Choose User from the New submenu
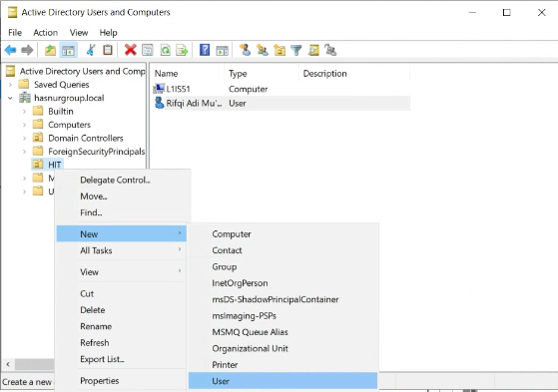The image size is (558, 392). pyautogui.click(x=282, y=381)
